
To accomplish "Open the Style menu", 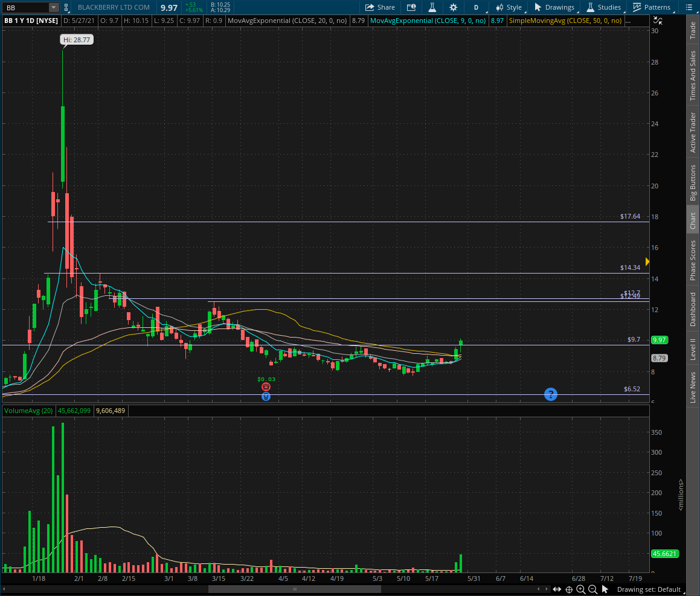I will point(509,7).
